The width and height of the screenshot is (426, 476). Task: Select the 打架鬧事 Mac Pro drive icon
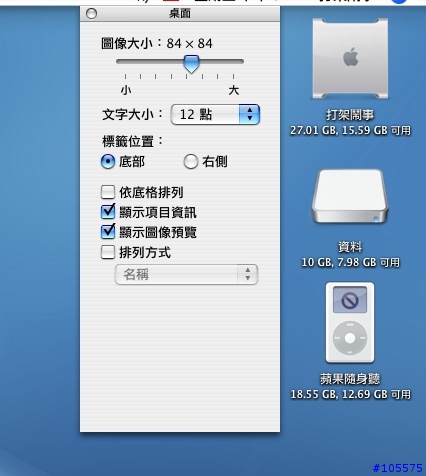[x=350, y=59]
